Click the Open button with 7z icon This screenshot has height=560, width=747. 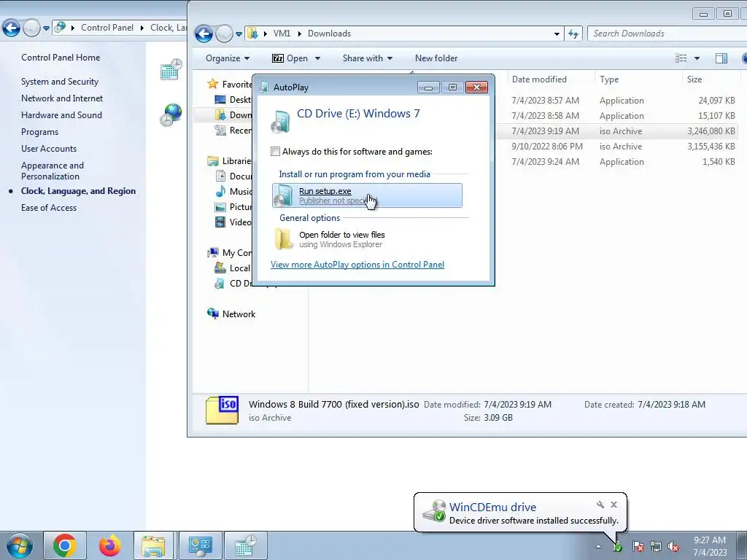[x=290, y=58]
